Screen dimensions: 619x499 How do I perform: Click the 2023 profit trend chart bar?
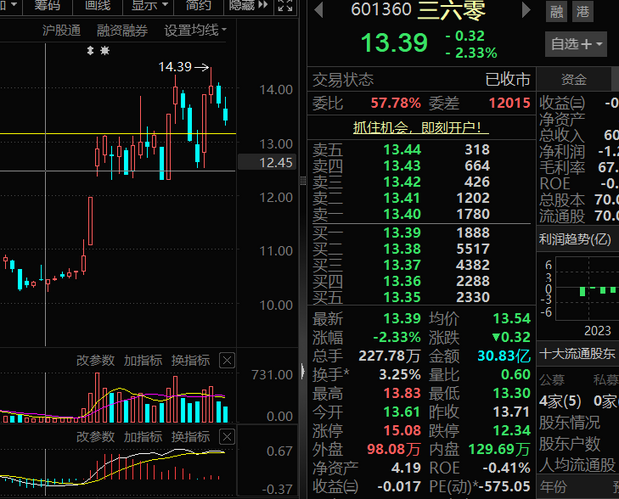(582, 291)
